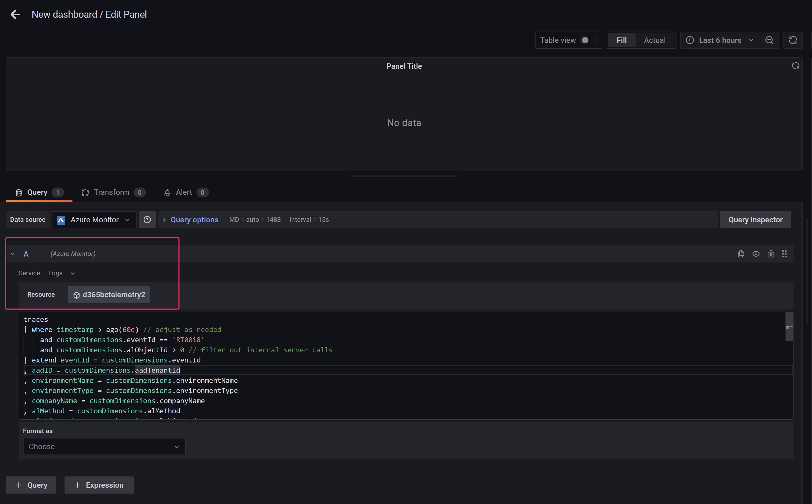The height and width of the screenshot is (504, 812).
Task: Open the Query inspector
Action: 755,220
